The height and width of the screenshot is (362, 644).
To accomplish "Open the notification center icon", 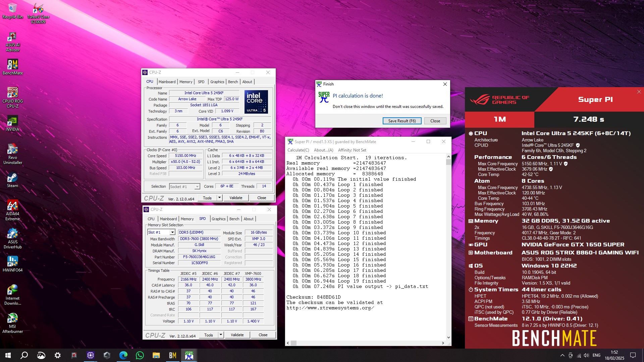I will click(633, 355).
